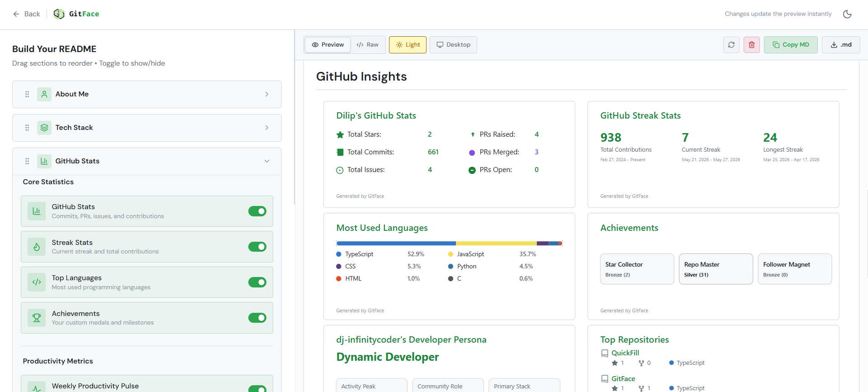This screenshot has height=392, width=868.
Task: Click the red trash delete icon
Action: click(x=752, y=45)
